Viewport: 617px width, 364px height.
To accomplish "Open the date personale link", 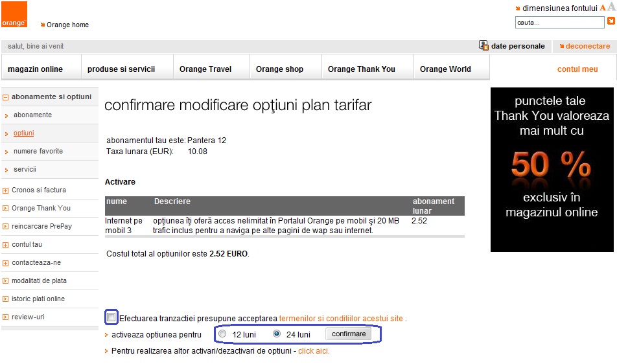I will click(x=518, y=46).
